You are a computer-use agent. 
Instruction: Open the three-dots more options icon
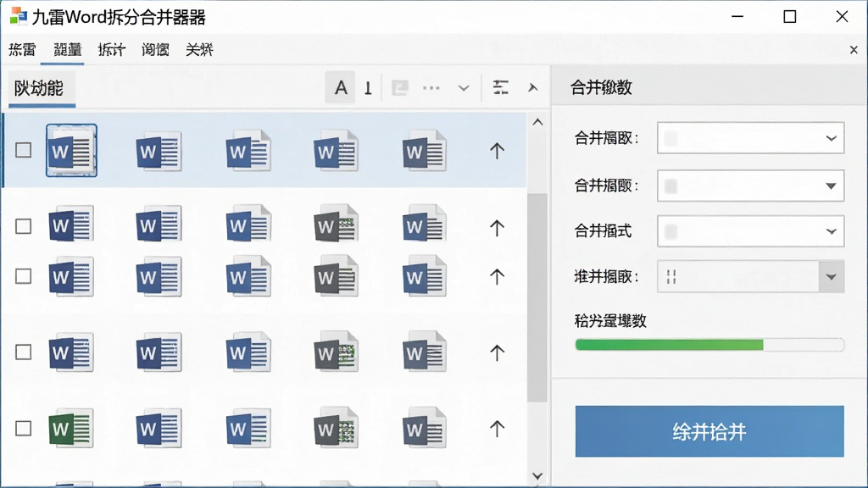[x=431, y=87]
